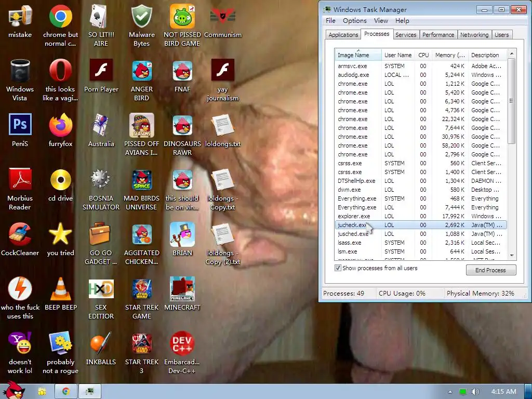Sort processes by CPU column header
The image size is (532, 399).
click(423, 55)
